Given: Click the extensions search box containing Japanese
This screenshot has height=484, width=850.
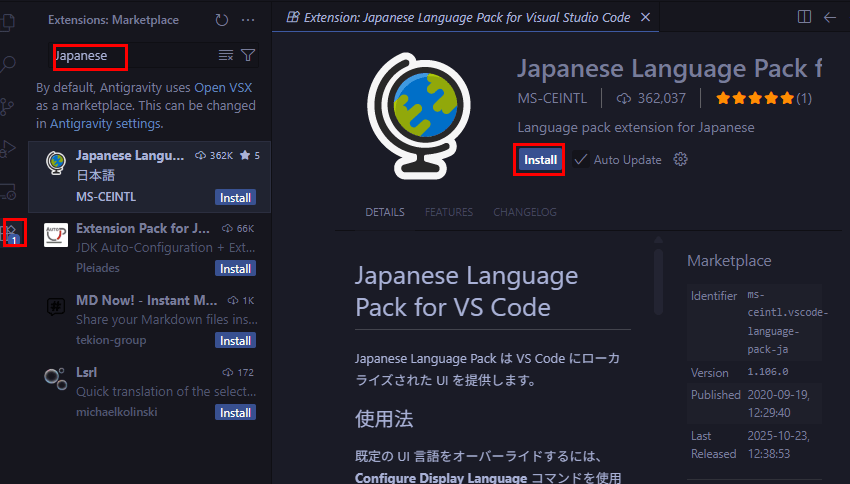Looking at the screenshot, I should [130, 56].
